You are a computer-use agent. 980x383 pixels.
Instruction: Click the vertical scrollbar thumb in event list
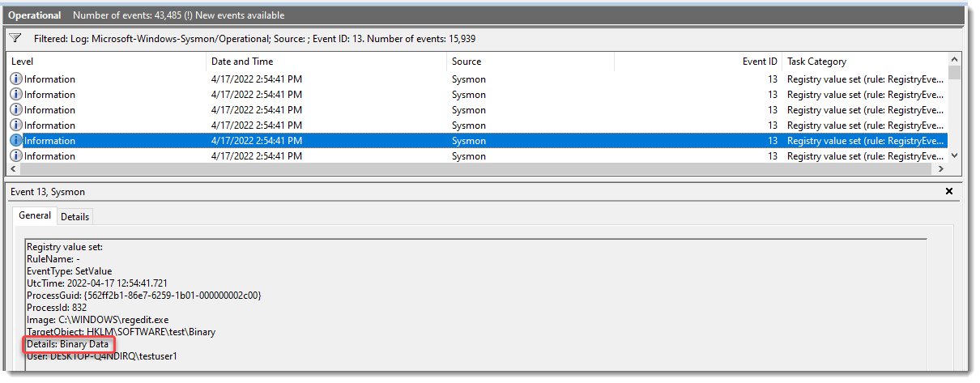955,72
